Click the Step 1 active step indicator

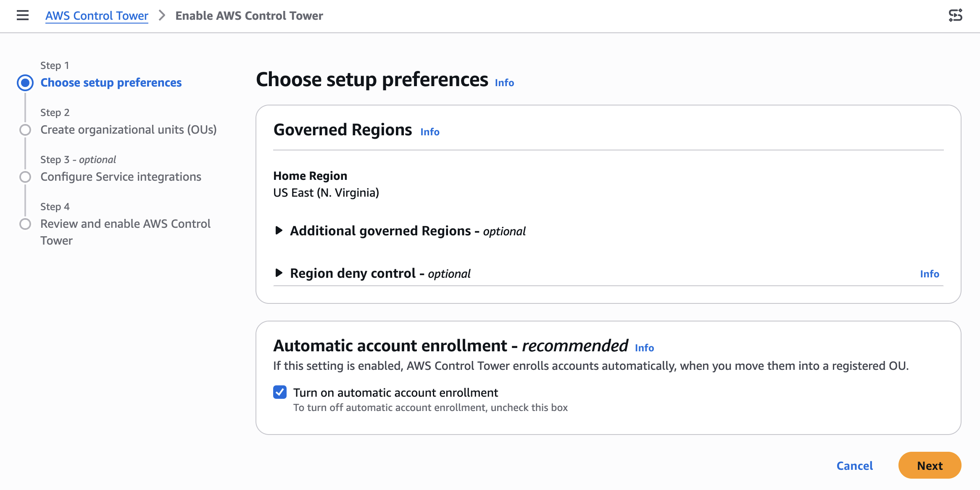pyautogui.click(x=25, y=83)
